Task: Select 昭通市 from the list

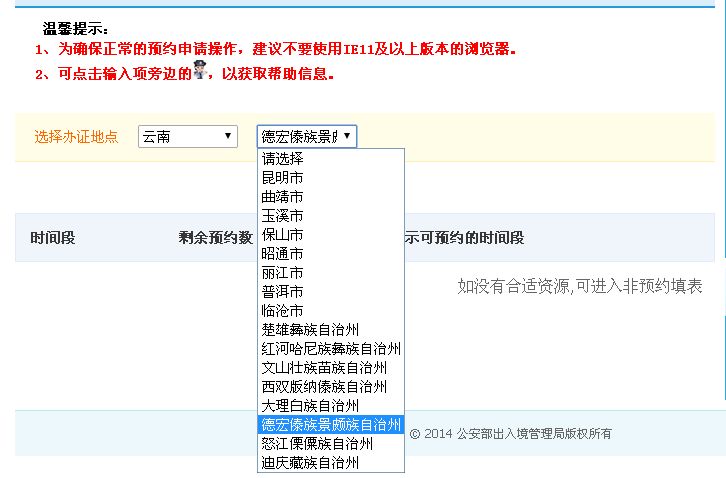Action: (x=331, y=254)
